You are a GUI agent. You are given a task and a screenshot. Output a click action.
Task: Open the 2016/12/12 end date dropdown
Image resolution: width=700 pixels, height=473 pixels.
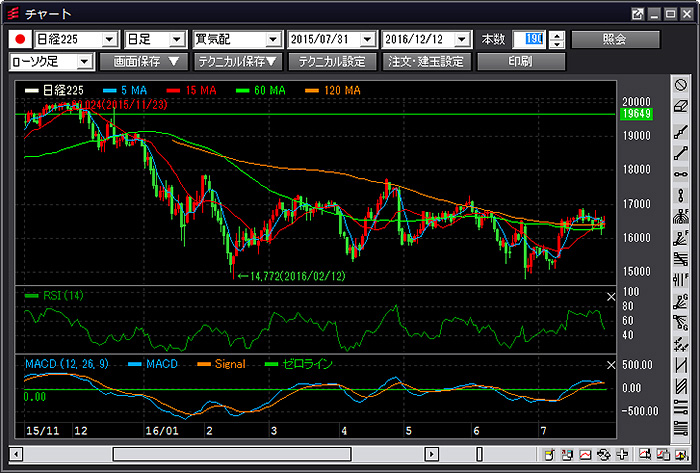point(462,40)
